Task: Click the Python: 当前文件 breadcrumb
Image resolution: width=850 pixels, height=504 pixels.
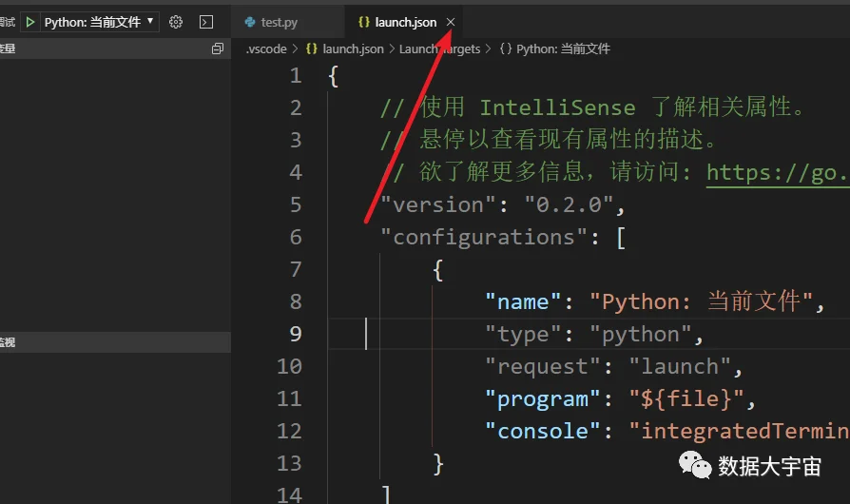Action: click(563, 49)
